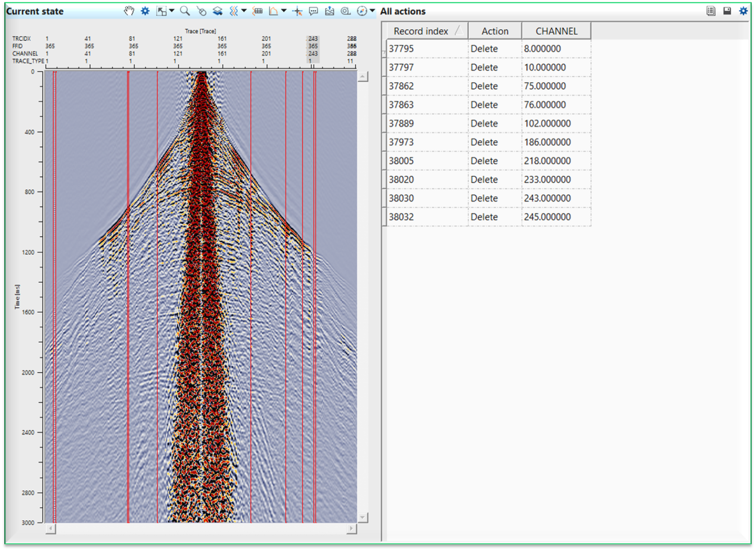756x551 pixels.
Task: Expand the histogram tool dropdown arrow
Action: coord(284,10)
